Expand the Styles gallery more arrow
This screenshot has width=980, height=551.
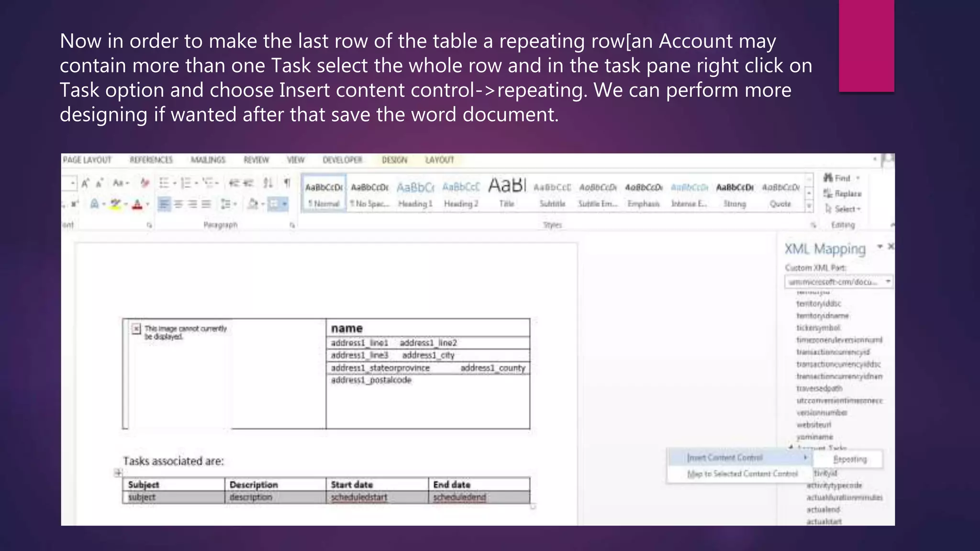pos(809,206)
